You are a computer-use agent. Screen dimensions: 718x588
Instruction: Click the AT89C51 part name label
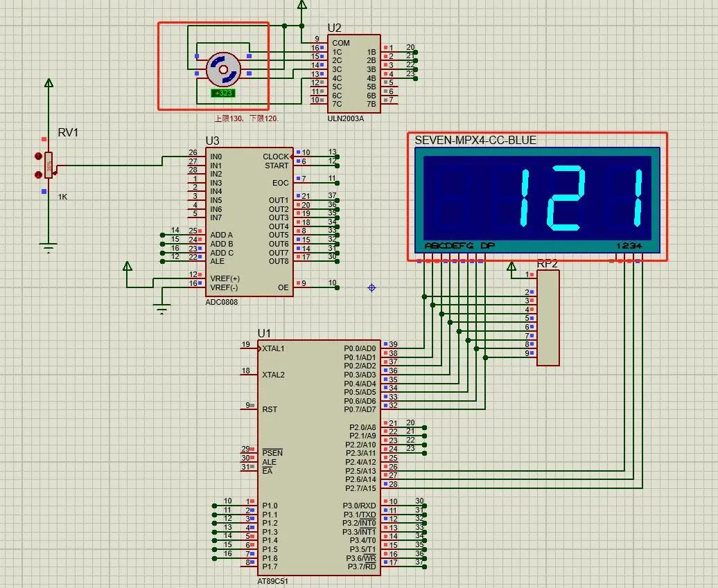click(x=272, y=582)
